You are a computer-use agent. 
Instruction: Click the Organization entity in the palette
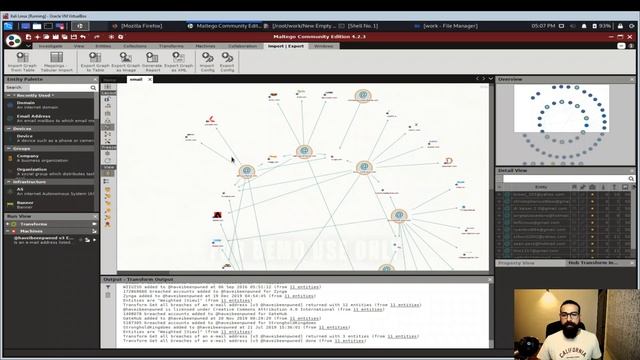pyautogui.click(x=51, y=171)
